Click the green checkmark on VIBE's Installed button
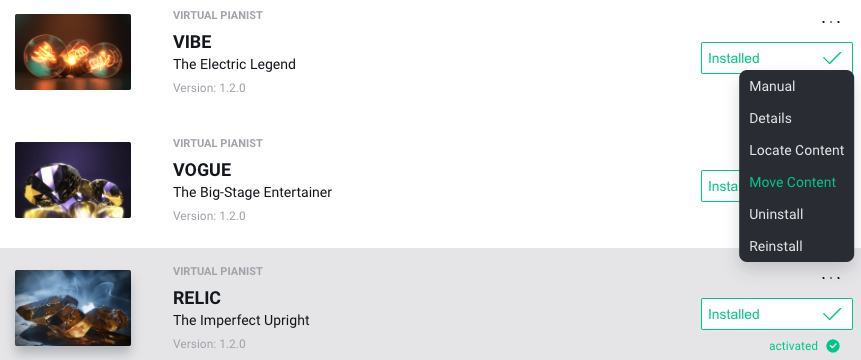The height and width of the screenshot is (360, 861). click(x=832, y=58)
